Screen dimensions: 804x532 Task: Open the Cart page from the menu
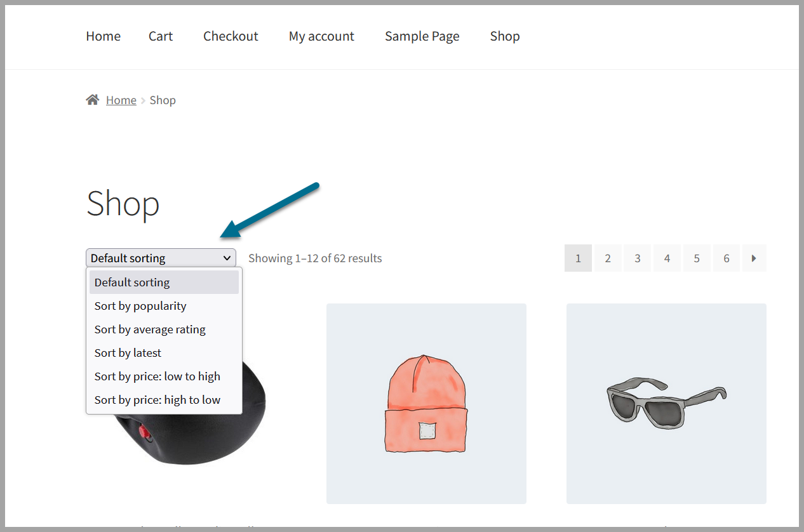pos(160,36)
